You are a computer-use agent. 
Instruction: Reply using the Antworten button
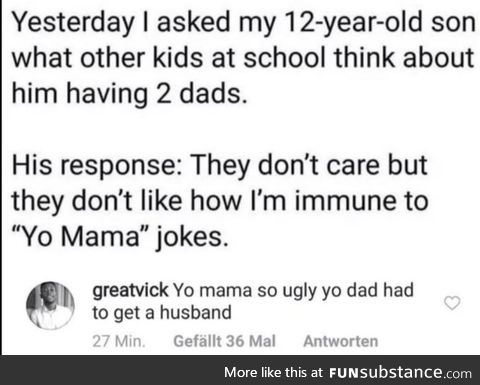coord(341,341)
